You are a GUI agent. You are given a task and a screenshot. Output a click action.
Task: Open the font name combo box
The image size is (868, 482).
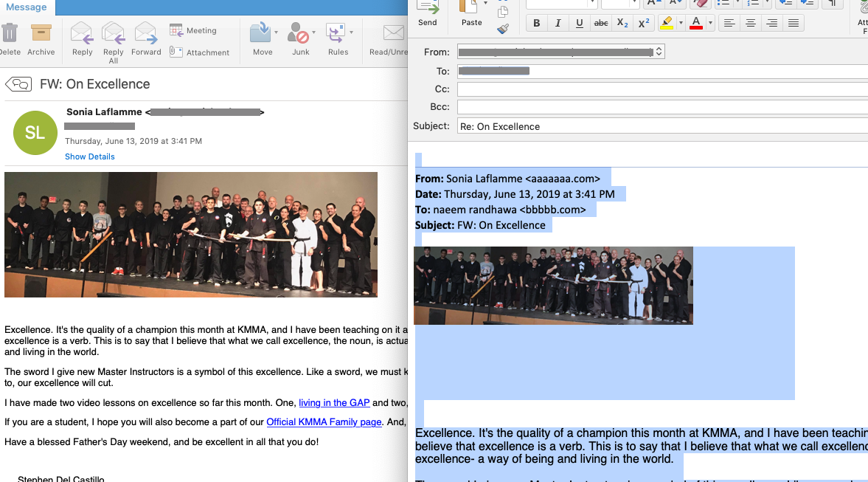[x=561, y=4]
